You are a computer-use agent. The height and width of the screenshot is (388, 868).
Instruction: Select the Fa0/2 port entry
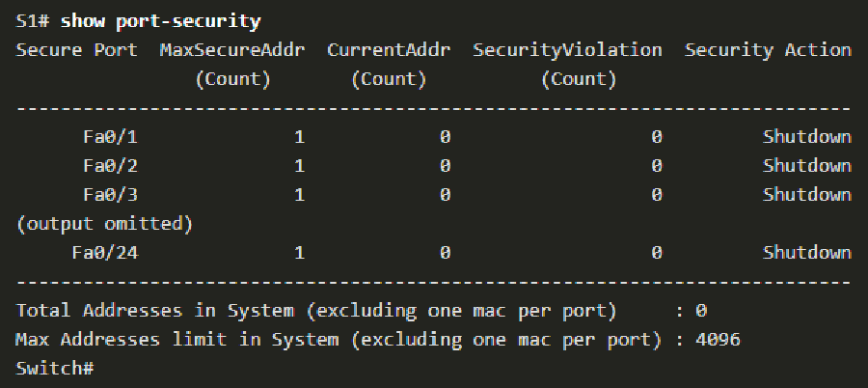[x=110, y=166]
